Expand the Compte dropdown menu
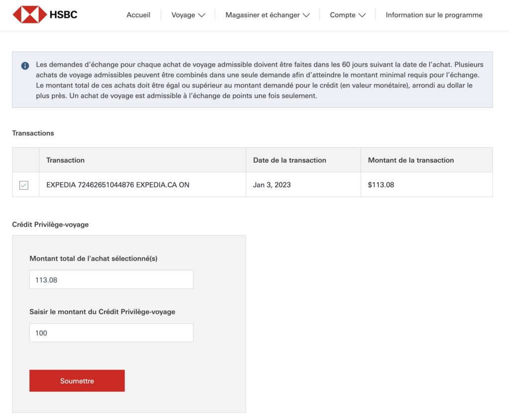 (x=346, y=15)
